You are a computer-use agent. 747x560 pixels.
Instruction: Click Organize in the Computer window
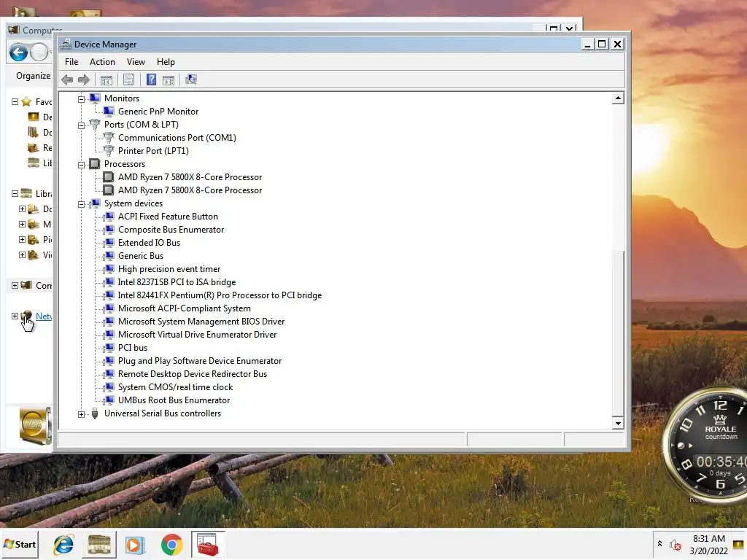click(33, 76)
